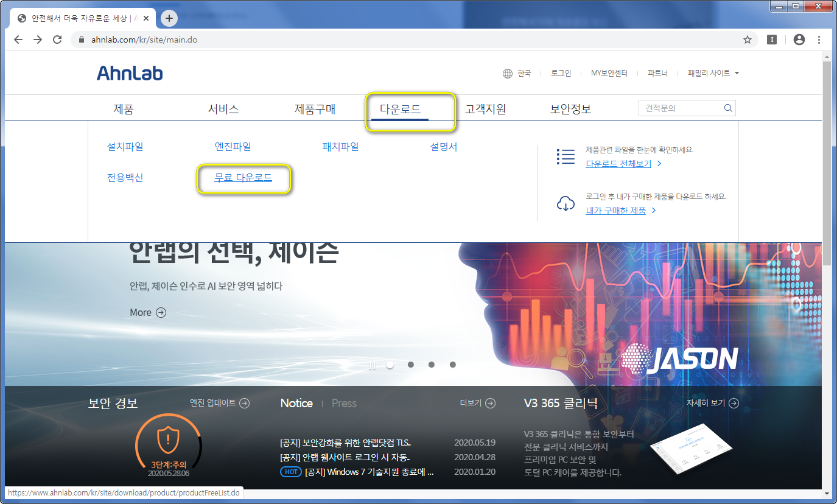
Task: Open the 제품구매 menu
Action: [x=315, y=109]
